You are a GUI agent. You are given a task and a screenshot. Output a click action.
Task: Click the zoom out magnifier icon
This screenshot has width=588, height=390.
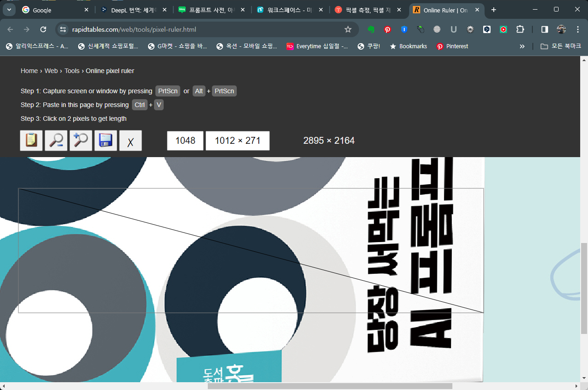tap(56, 141)
